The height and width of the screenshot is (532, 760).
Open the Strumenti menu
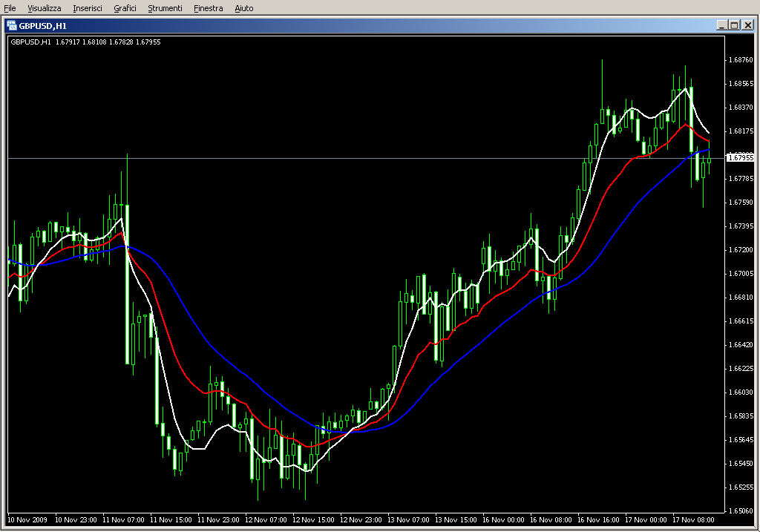tap(165, 8)
